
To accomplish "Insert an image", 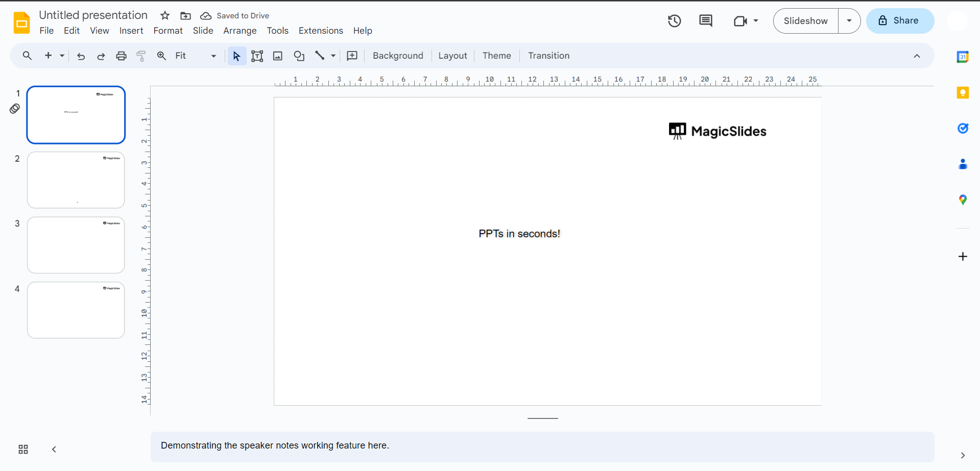I will pyautogui.click(x=278, y=56).
